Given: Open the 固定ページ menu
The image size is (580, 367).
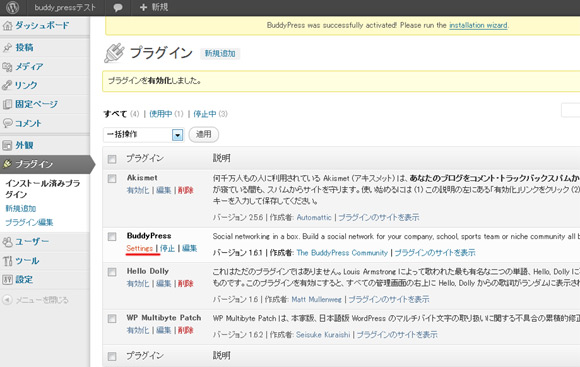Looking at the screenshot, I should click(x=36, y=104).
